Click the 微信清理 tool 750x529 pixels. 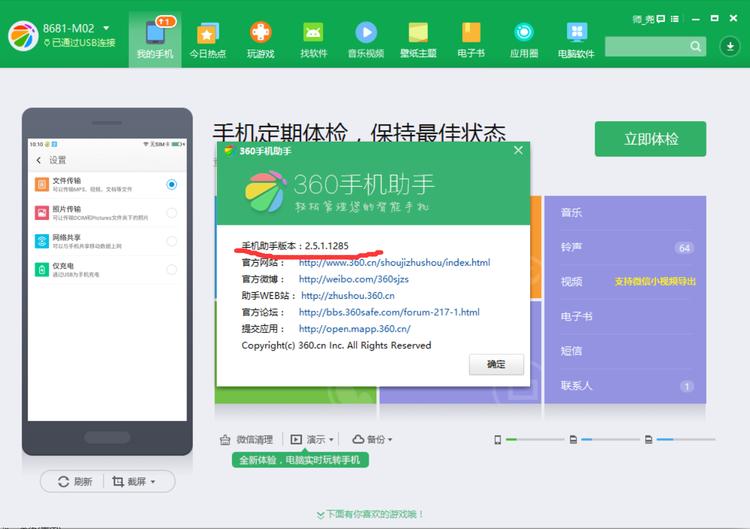coord(246,439)
